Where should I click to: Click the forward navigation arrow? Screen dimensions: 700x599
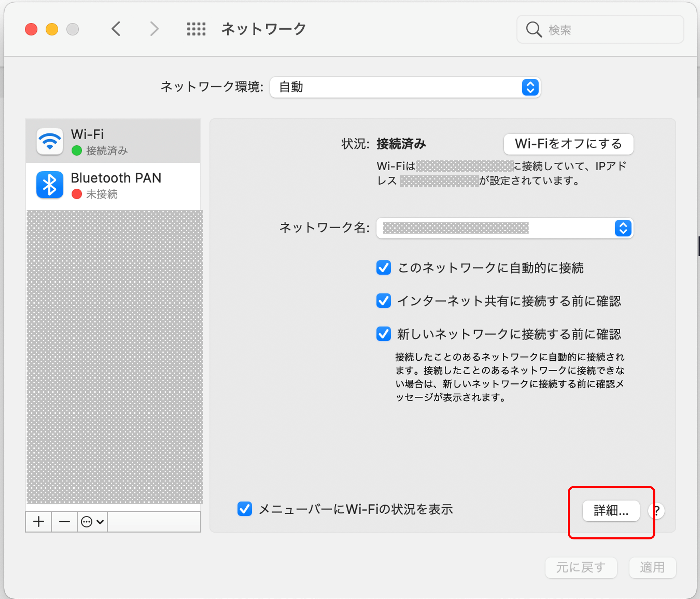(x=154, y=29)
